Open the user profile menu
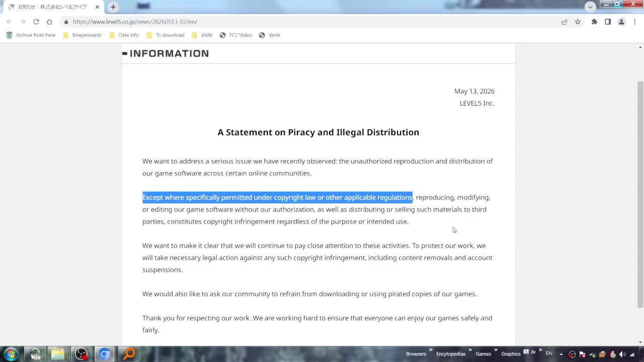This screenshot has height=362, width=644. pos(621,22)
